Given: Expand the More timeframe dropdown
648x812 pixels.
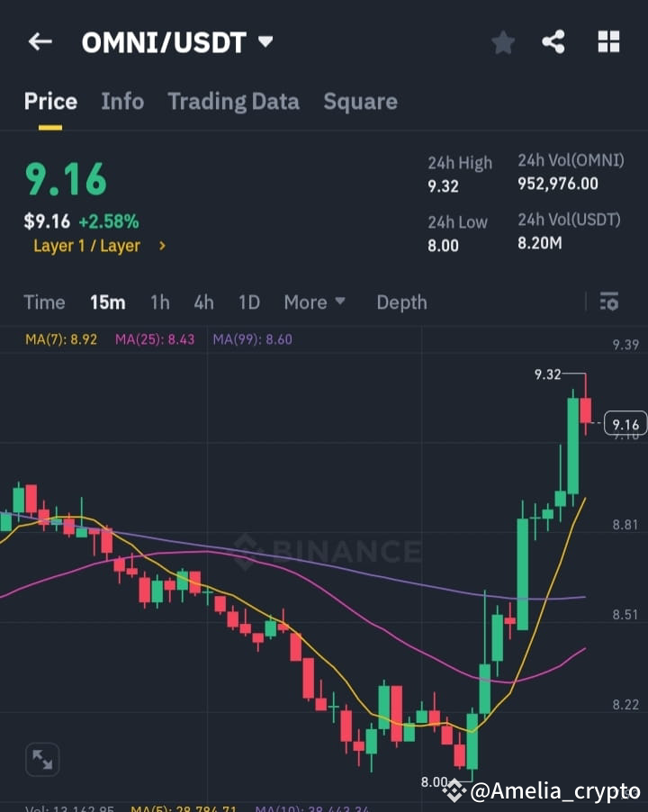Looking at the screenshot, I should [x=314, y=302].
